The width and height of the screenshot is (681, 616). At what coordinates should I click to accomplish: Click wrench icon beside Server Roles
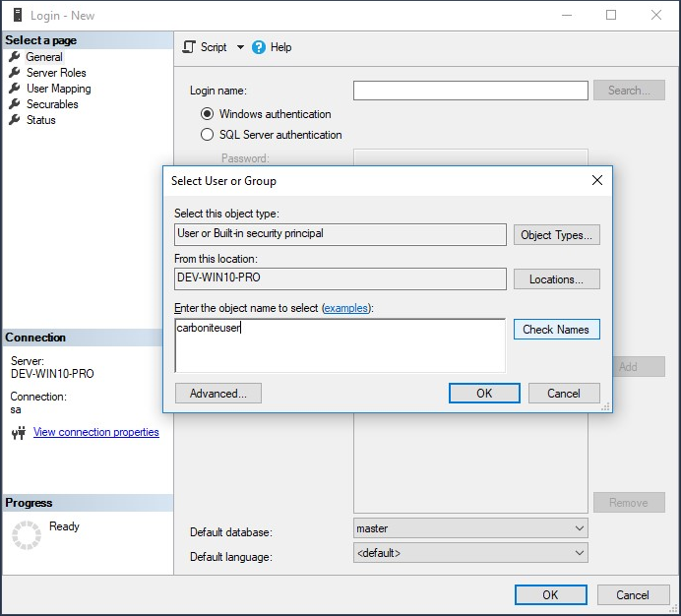pos(15,73)
